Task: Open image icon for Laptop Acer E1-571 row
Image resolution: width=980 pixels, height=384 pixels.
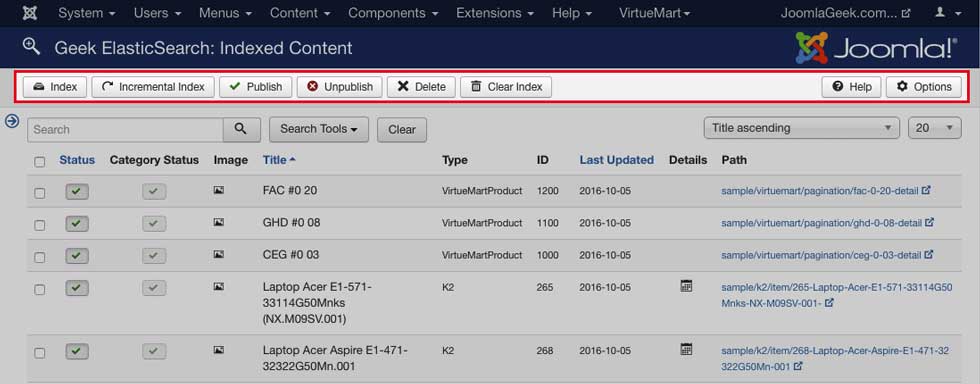Action: 218,286
